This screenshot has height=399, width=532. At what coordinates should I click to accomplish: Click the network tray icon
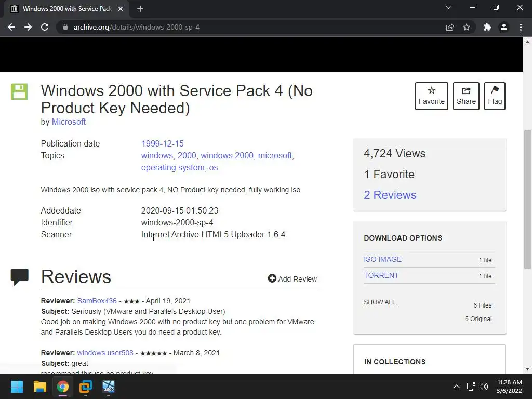[471, 387]
